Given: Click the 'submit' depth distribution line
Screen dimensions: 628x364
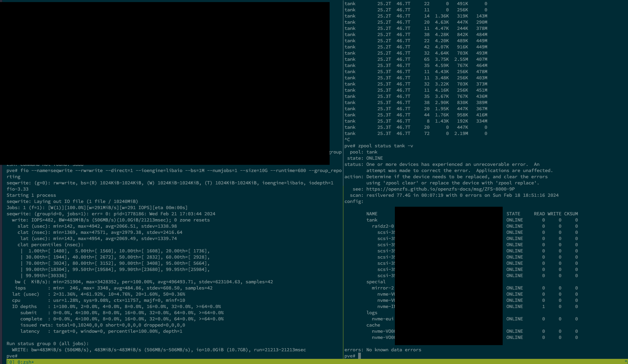Looking at the screenshot, I should coord(122,312).
